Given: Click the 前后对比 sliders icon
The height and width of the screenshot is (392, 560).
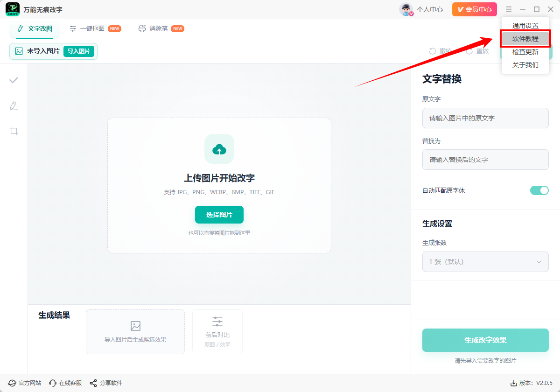Looking at the screenshot, I should (x=217, y=322).
